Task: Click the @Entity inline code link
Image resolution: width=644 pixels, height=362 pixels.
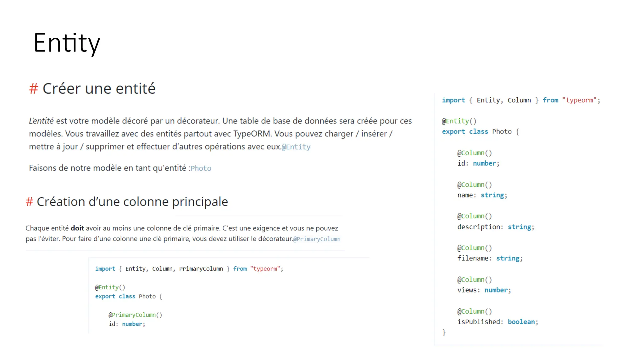Action: coord(296,147)
